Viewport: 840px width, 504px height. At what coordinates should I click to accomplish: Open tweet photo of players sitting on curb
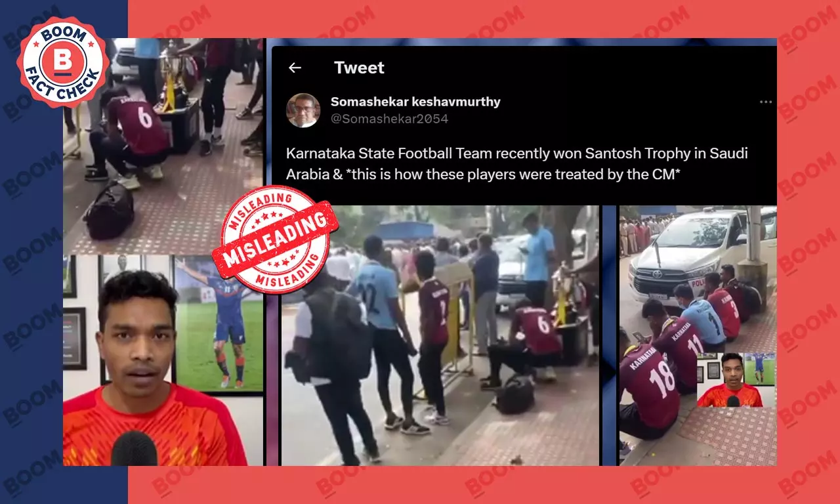(698, 335)
